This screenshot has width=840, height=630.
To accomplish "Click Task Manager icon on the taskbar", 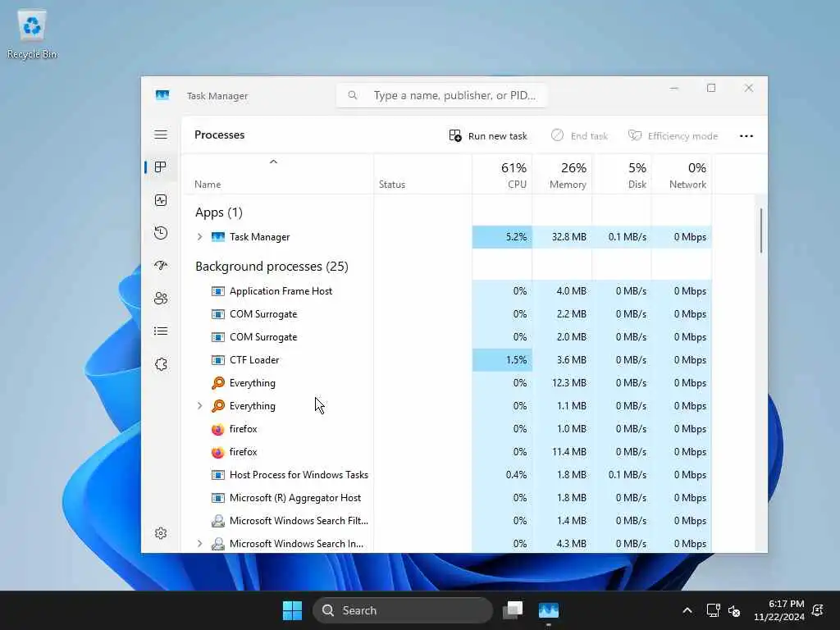I will click(549, 610).
